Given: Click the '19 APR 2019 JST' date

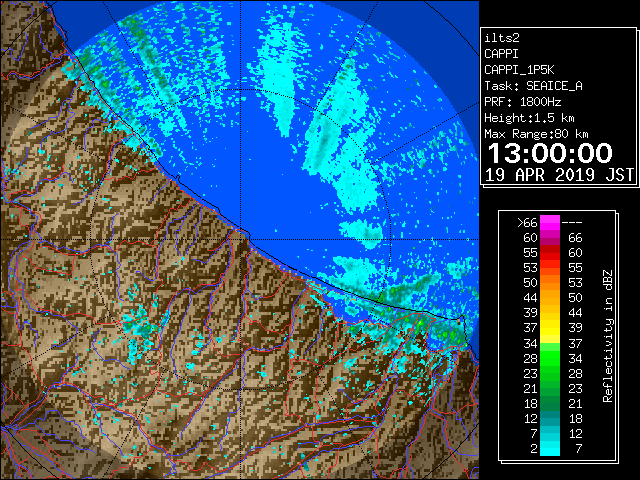Looking at the screenshot, I should click(x=560, y=175).
